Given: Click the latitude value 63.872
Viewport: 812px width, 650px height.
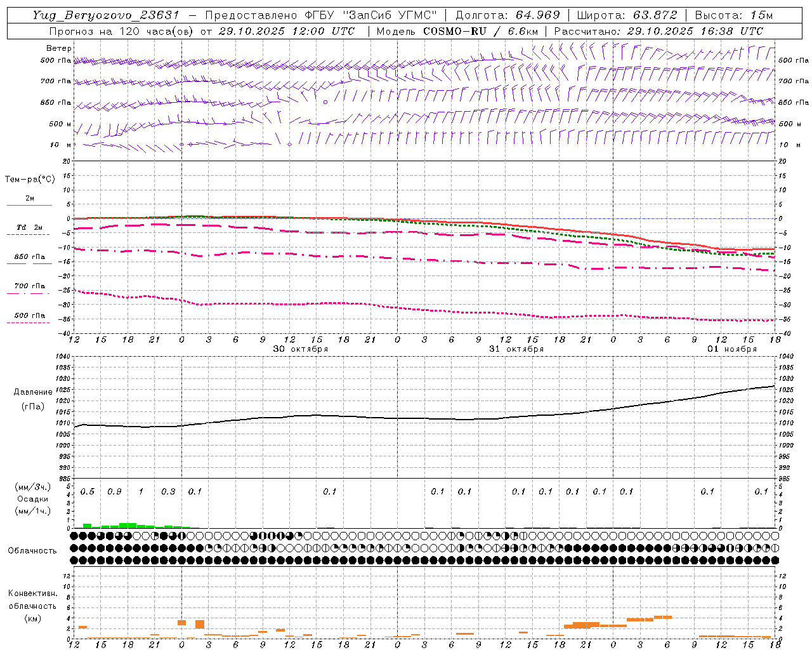Looking at the screenshot, I should pyautogui.click(x=655, y=15).
